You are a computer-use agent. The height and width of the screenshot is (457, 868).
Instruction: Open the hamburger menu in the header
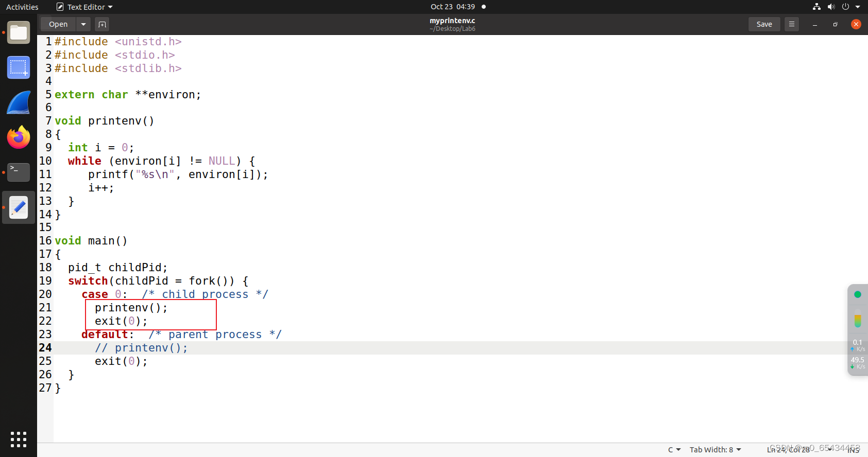coord(792,24)
